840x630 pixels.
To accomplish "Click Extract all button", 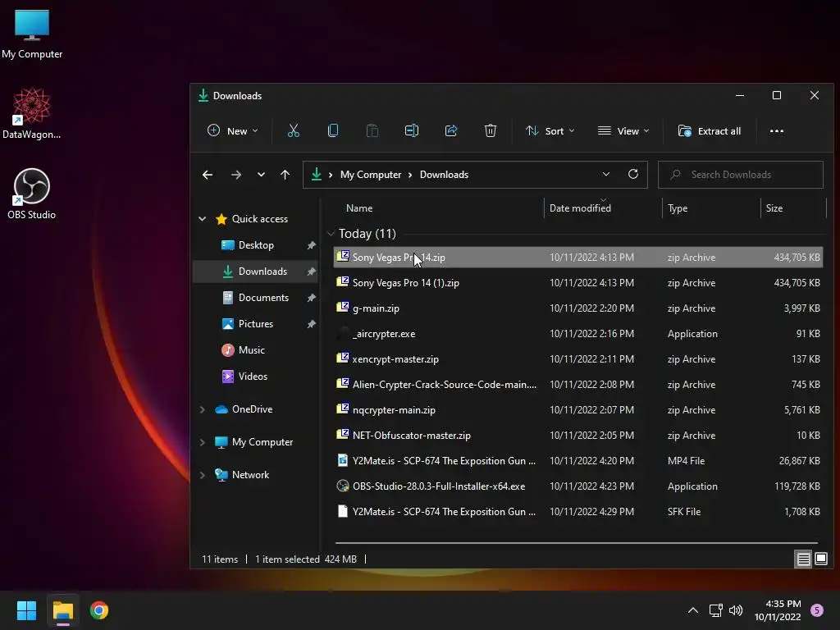I will coord(710,130).
